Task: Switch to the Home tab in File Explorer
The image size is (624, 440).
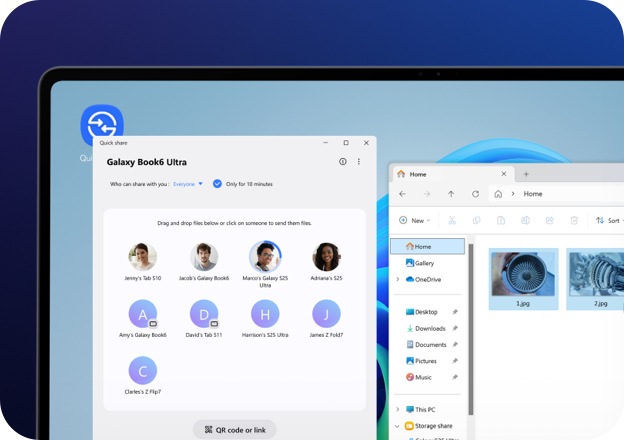Action: (x=452, y=174)
